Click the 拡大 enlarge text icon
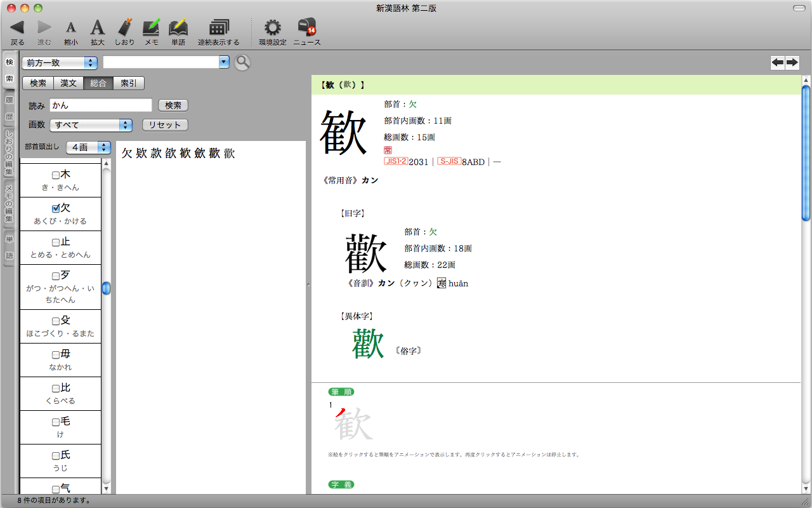Viewport: 812px width, 508px height. click(x=97, y=27)
